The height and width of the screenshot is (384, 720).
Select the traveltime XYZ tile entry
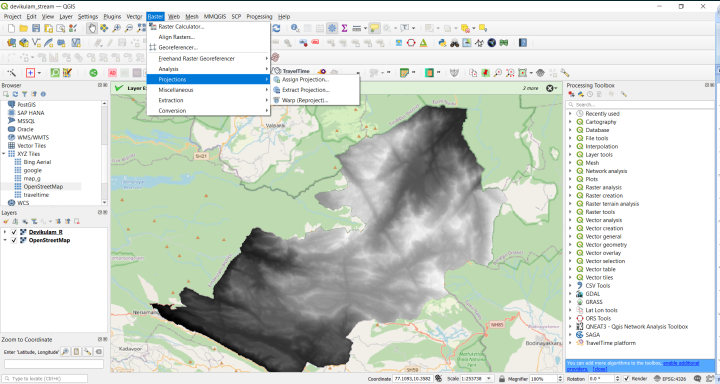(x=36, y=195)
